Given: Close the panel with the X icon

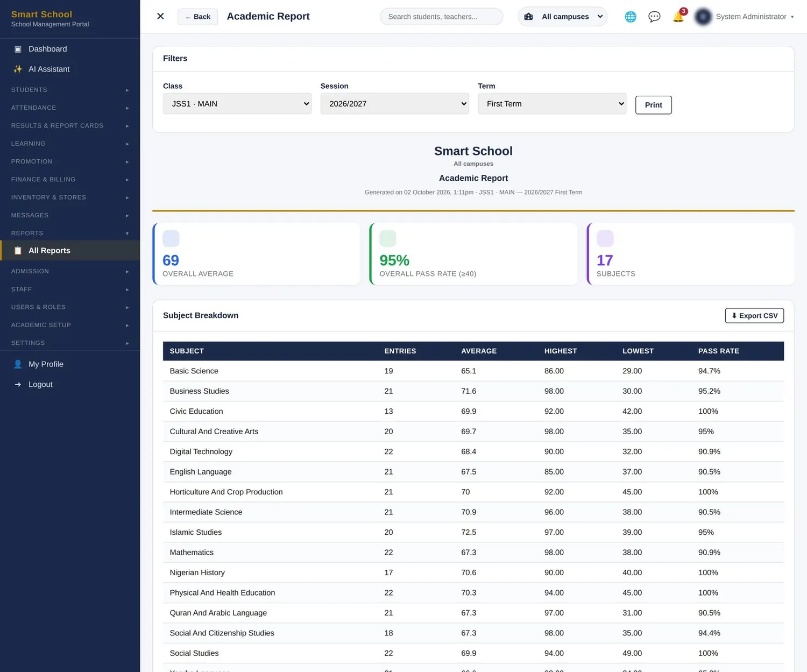Looking at the screenshot, I should 160,16.
